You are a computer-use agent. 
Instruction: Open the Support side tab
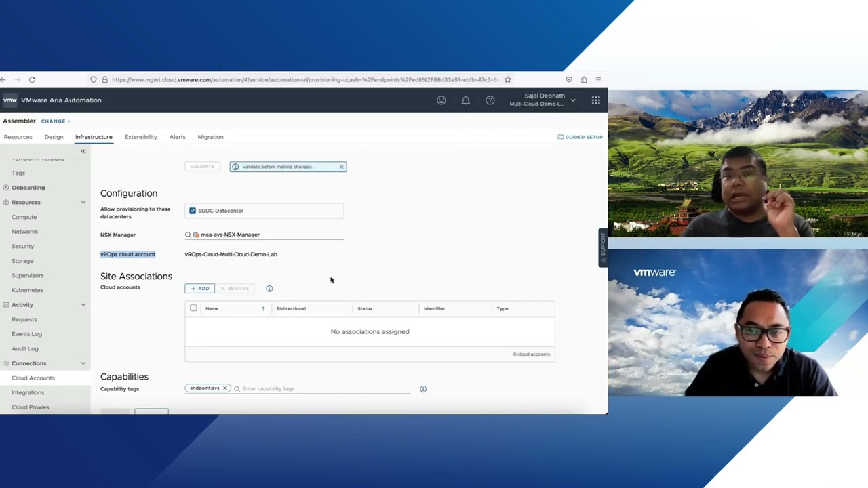603,248
